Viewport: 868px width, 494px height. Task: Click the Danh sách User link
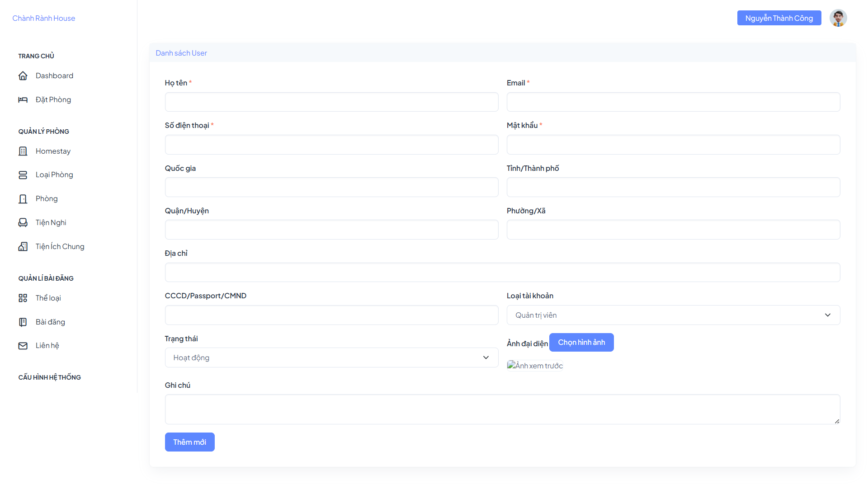[x=181, y=53]
